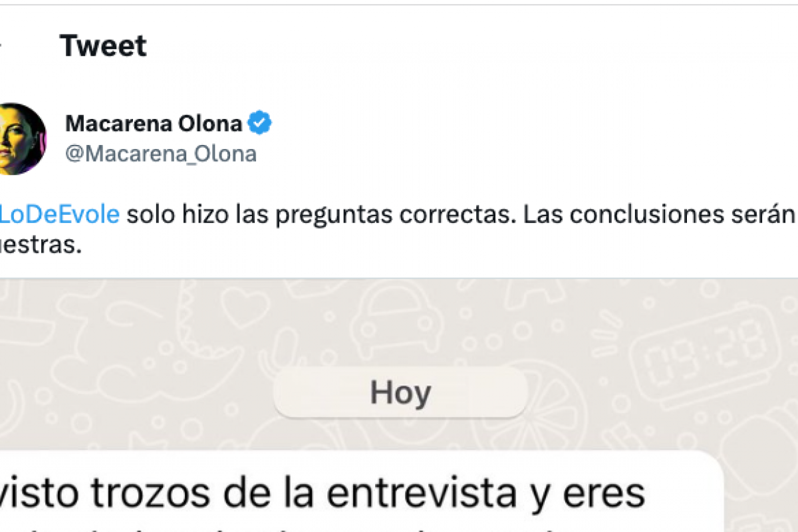This screenshot has width=798, height=532.
Task: Click the word 'uestras.' on the second line
Action: pyautogui.click(x=40, y=245)
